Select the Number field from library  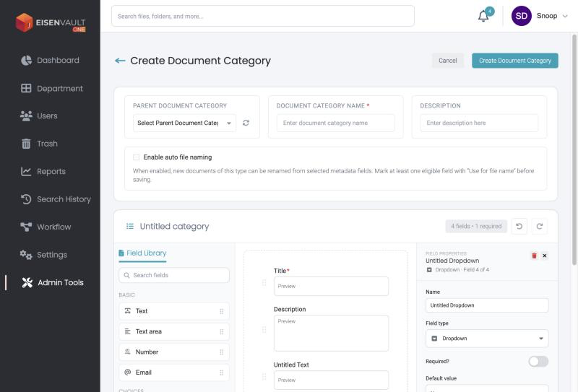tap(174, 352)
